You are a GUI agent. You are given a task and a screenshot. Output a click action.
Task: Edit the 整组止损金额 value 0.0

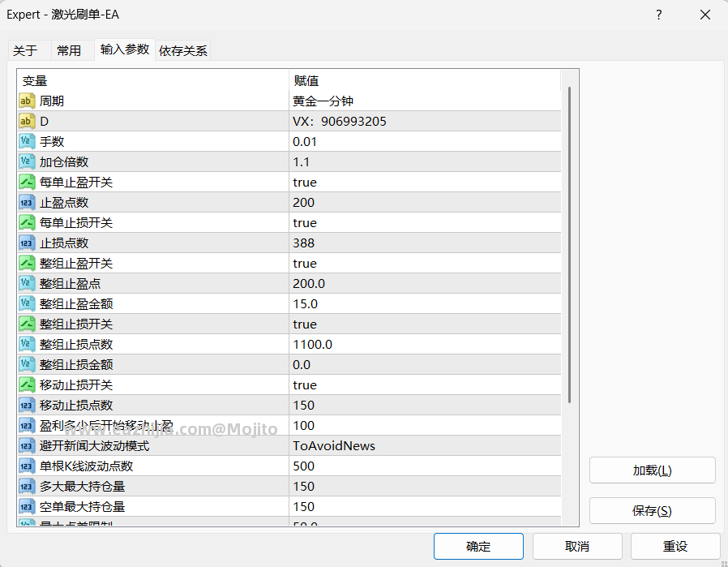[425, 364]
